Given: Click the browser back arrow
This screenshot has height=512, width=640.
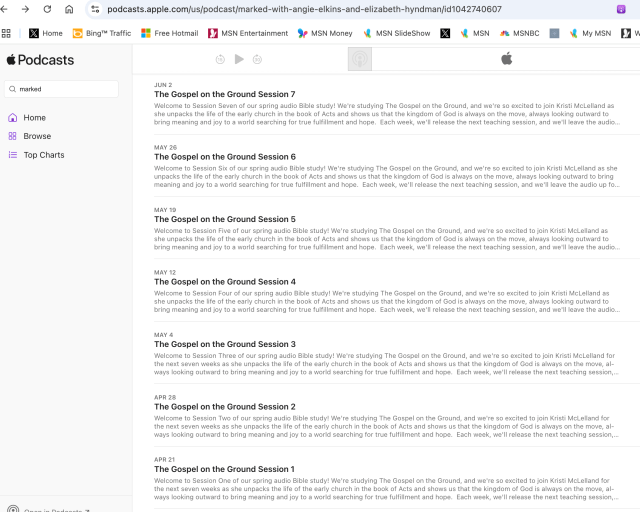Looking at the screenshot, I should coord(7,9).
